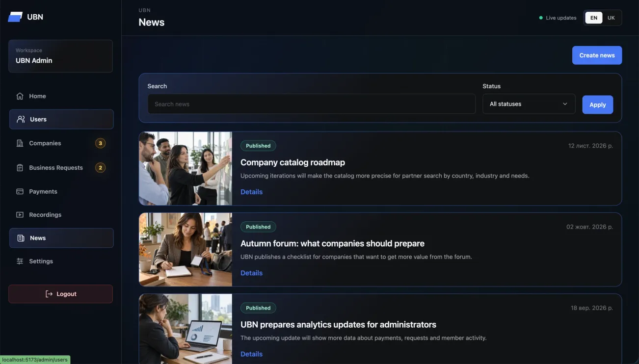Click the Live updates status indicator
The height and width of the screenshot is (364, 639).
(x=558, y=18)
